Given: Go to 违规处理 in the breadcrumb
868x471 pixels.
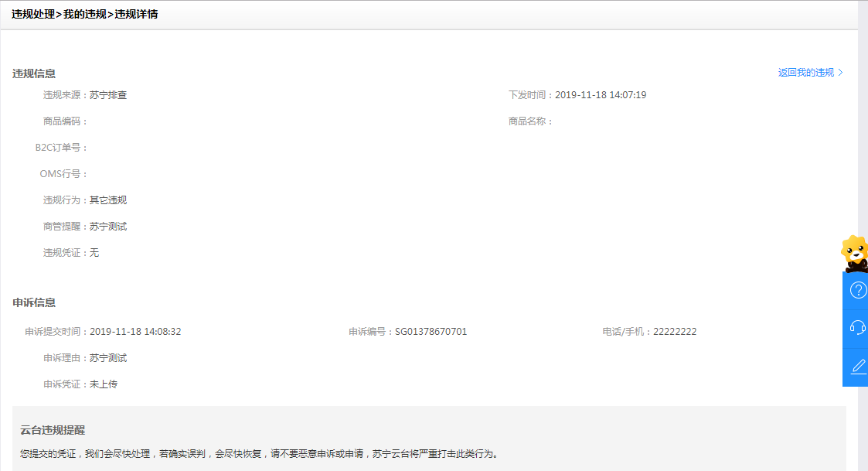Looking at the screenshot, I should coord(33,14).
